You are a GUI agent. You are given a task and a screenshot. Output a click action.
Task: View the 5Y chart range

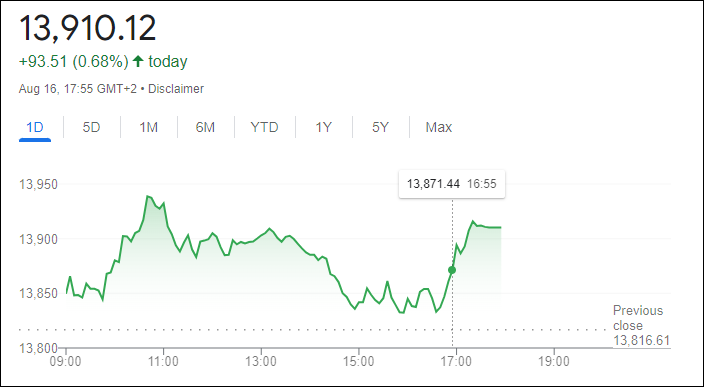[380, 128]
